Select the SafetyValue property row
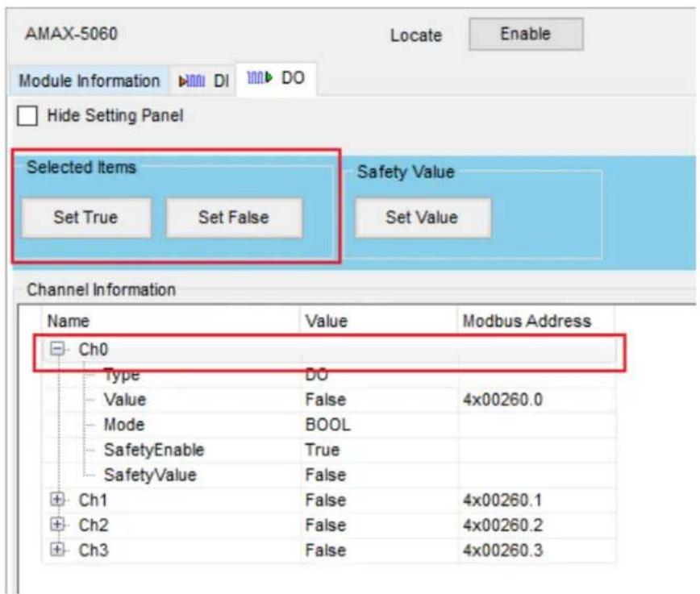 (x=329, y=475)
